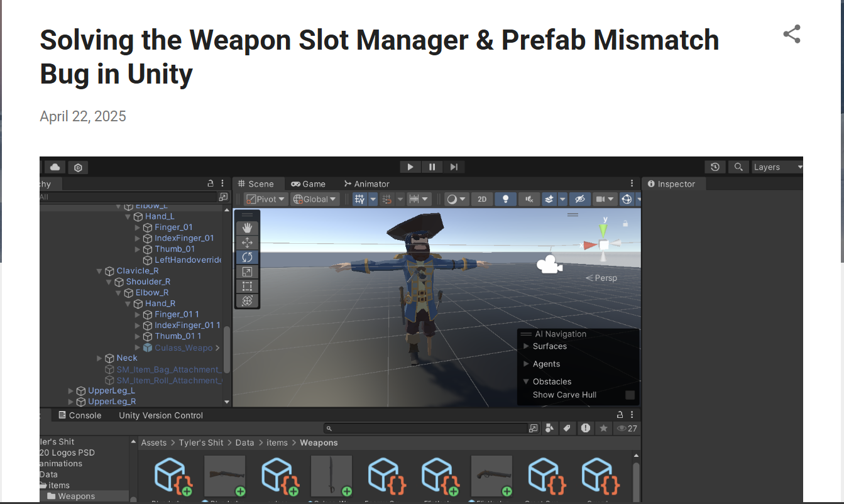844x504 pixels.
Task: Click the Hierarchy panel lock icon
Action: [x=211, y=184]
